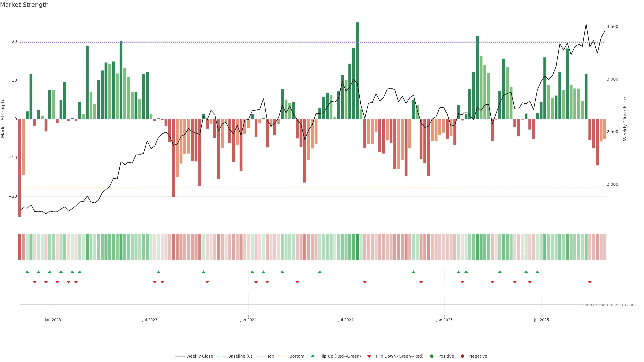644x362 pixels.
Task: Click the leftmost green flip-up triangle marker
Action: coord(27,272)
